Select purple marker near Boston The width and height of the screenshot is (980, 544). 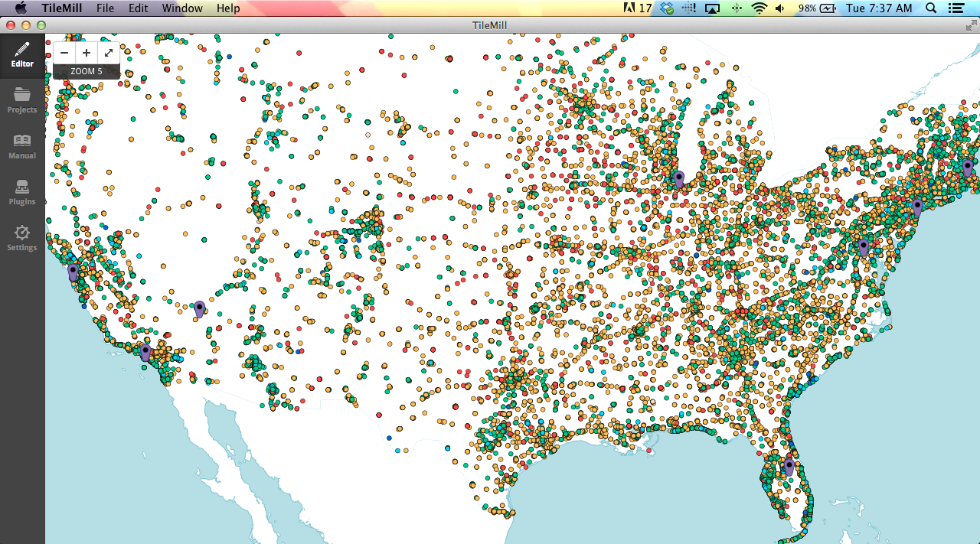pyautogui.click(x=968, y=167)
